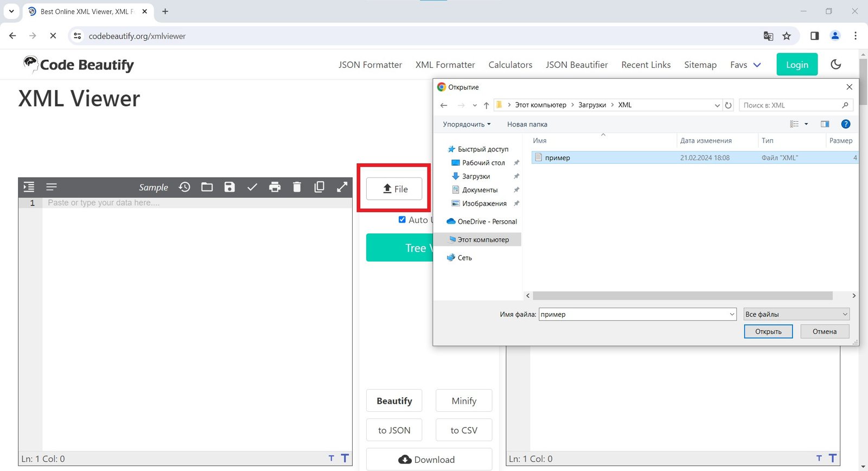Expand the Favs dropdown
Image resolution: width=868 pixels, height=471 pixels.
[x=746, y=65]
